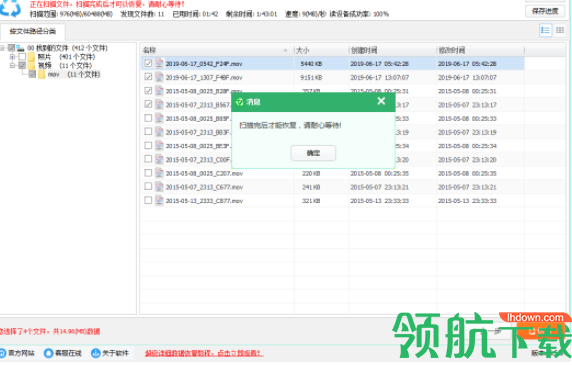Click the 关于软件 info icon
The image size is (572, 365).
tap(96, 353)
